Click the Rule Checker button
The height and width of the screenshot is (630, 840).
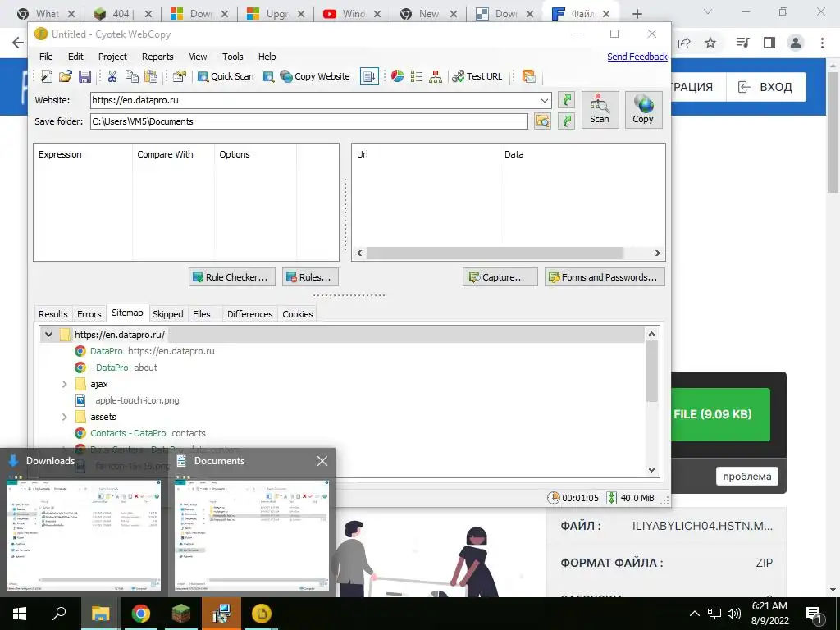[232, 277]
